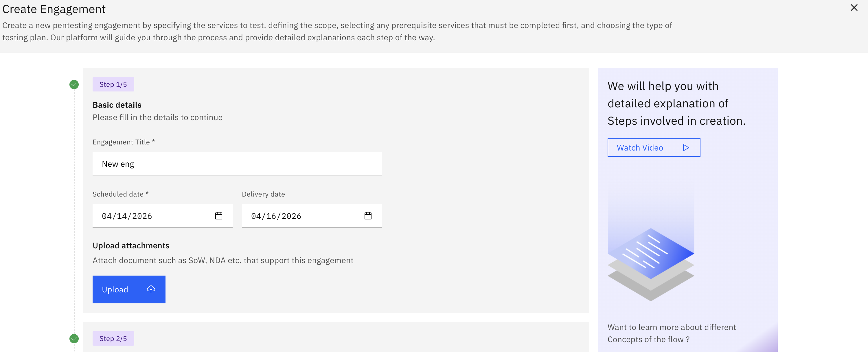Open the Scheduled date calendar picker
Image resolution: width=868 pixels, height=352 pixels.
pos(218,216)
